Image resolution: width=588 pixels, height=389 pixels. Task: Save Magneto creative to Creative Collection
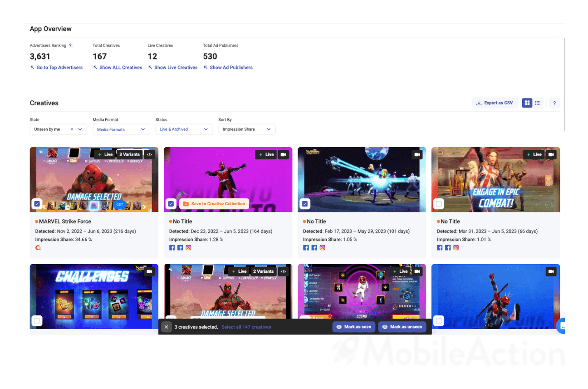pyautogui.click(x=214, y=204)
